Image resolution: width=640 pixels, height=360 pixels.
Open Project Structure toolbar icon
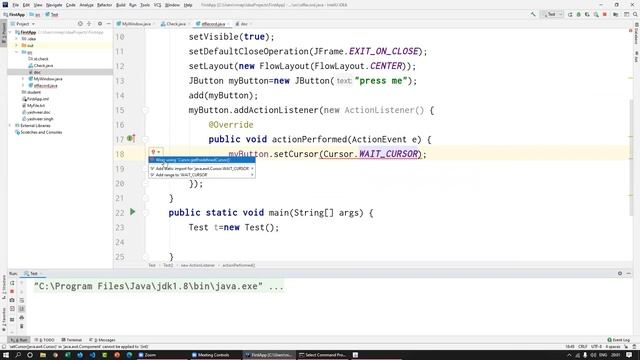tap(616, 14)
